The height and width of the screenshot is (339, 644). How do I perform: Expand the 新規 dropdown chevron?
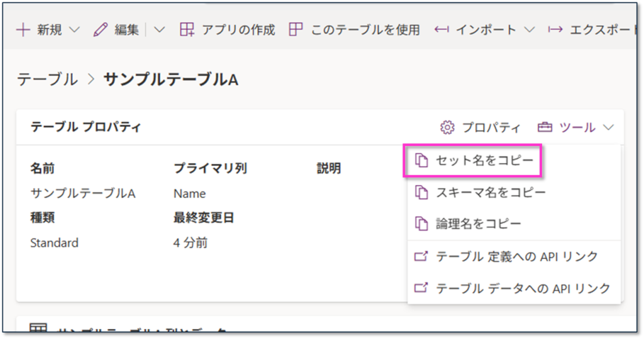pyautogui.click(x=74, y=30)
